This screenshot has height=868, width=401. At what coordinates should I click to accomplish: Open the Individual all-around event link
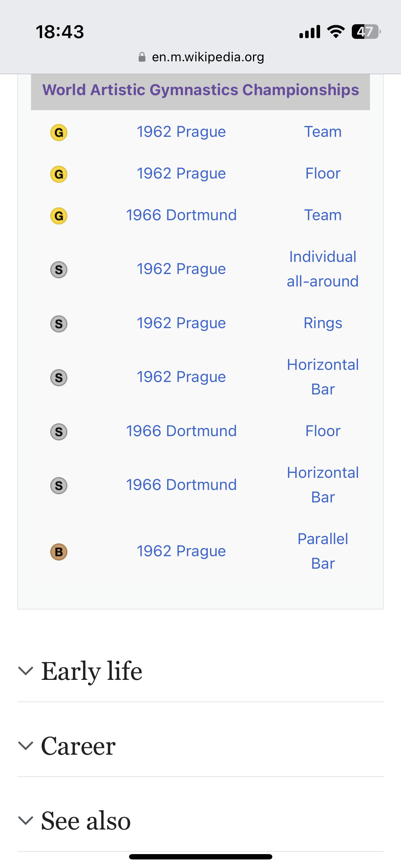pyautogui.click(x=323, y=269)
